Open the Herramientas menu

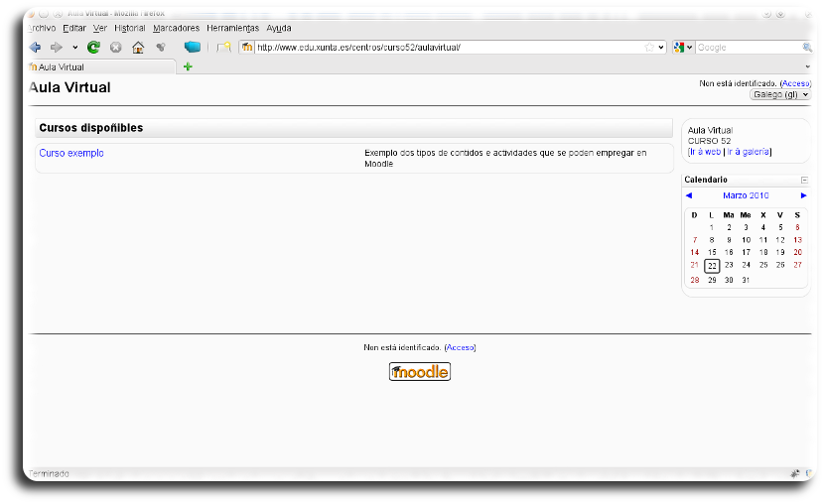click(x=232, y=28)
